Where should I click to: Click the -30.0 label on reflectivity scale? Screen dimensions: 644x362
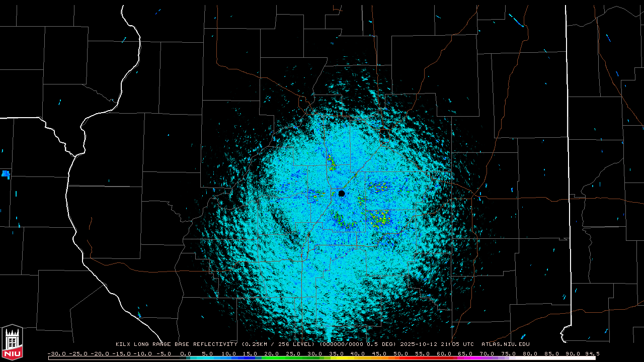pyautogui.click(x=56, y=353)
